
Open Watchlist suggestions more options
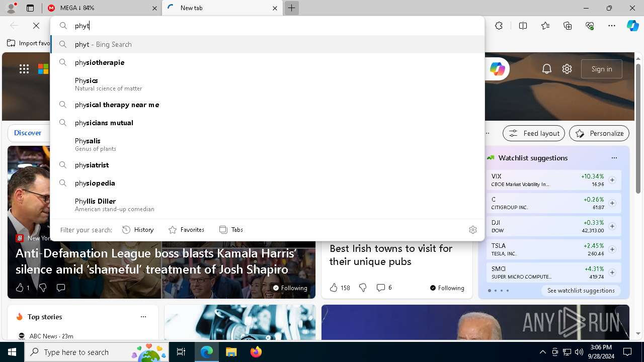[614, 158]
